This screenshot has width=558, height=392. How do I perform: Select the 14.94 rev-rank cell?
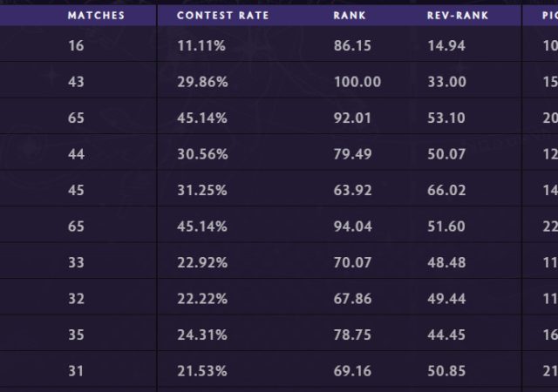[x=446, y=45]
